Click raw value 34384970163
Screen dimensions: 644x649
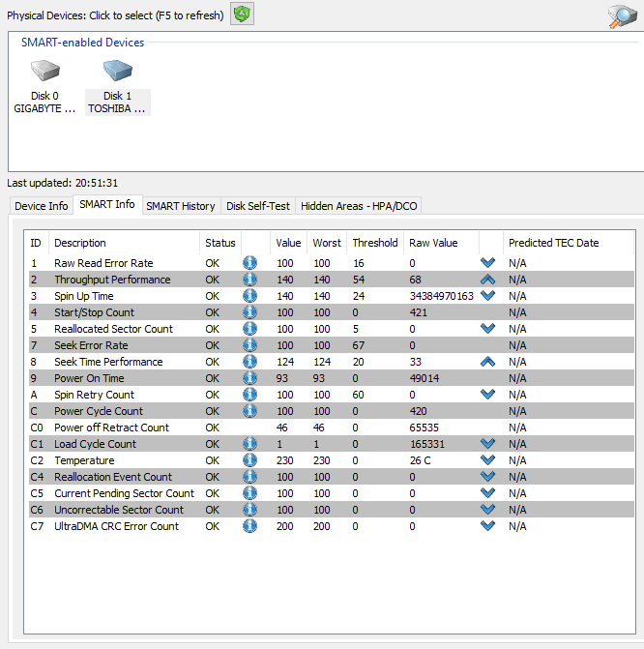[441, 296]
